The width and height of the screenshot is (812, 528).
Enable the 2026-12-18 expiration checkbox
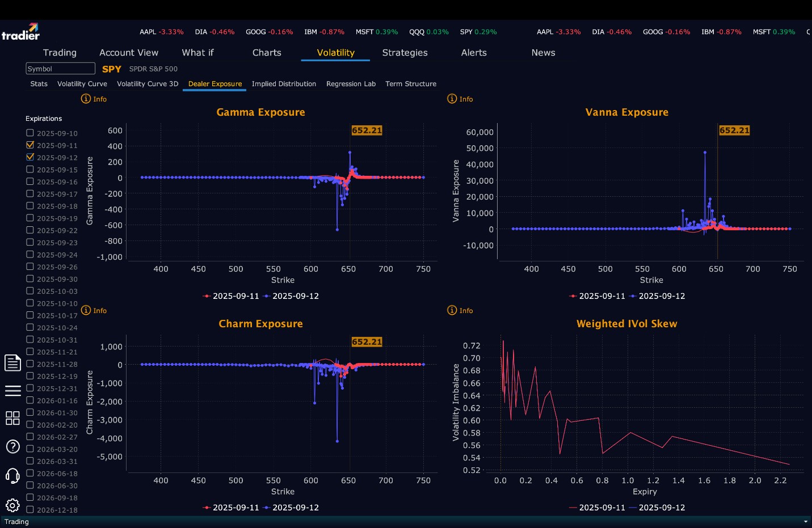30,510
